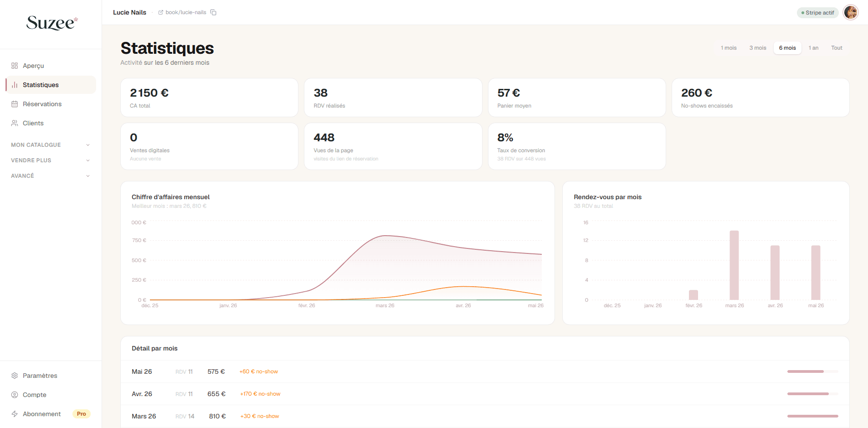Click the mai 26 bar in appointments chart

pos(816,273)
